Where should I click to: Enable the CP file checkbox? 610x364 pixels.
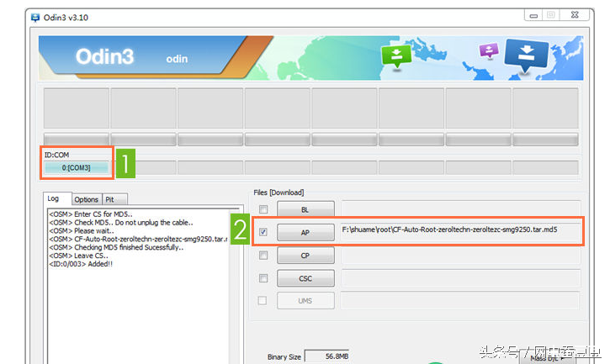coord(263,255)
